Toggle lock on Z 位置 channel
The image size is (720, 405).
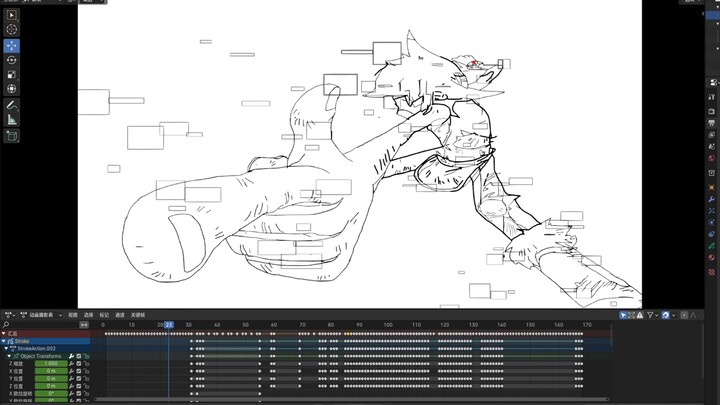click(86, 386)
